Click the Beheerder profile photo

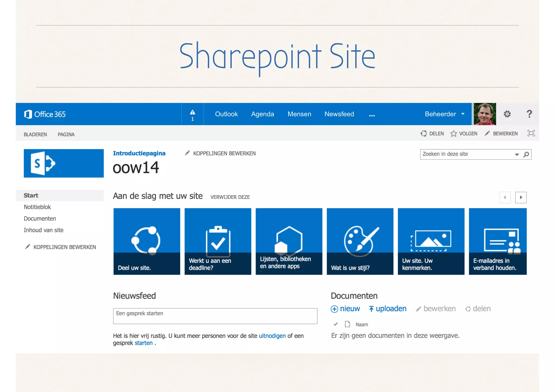click(x=485, y=114)
